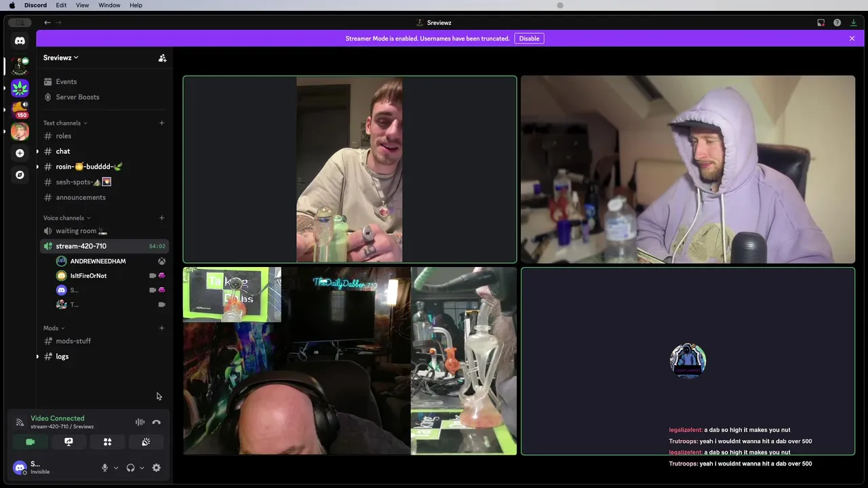Viewport: 868px width, 488px height.
Task: Disable Streamer Mode
Action: point(529,39)
